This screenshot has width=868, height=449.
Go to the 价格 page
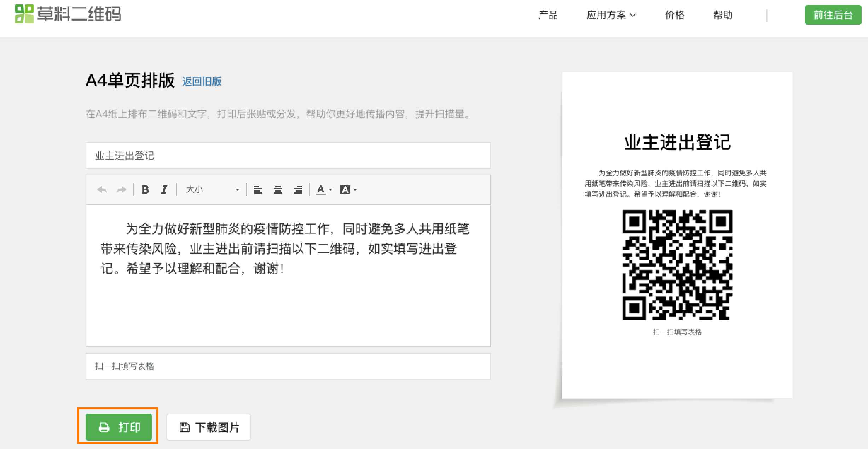click(x=675, y=15)
